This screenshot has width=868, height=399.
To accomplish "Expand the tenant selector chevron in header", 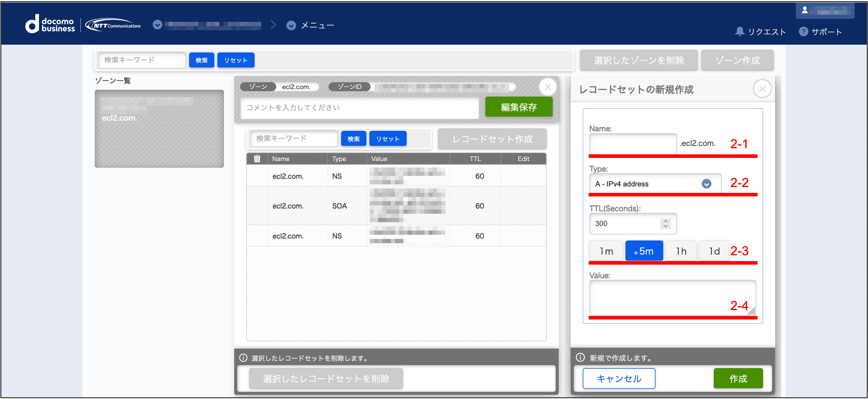I will [x=157, y=25].
